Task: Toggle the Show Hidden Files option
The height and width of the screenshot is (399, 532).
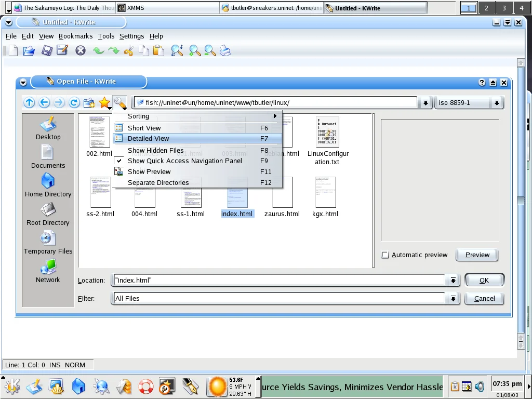Action: point(155,150)
